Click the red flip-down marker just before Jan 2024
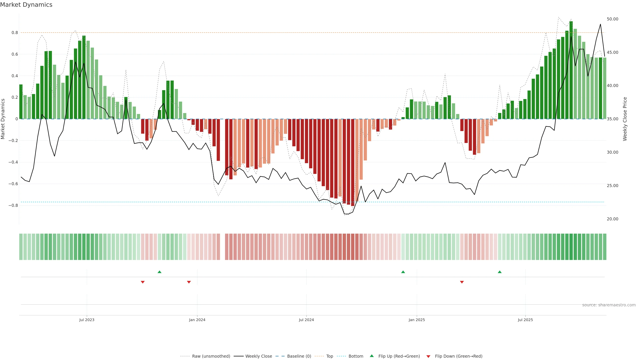644x362 pixels. tap(189, 282)
